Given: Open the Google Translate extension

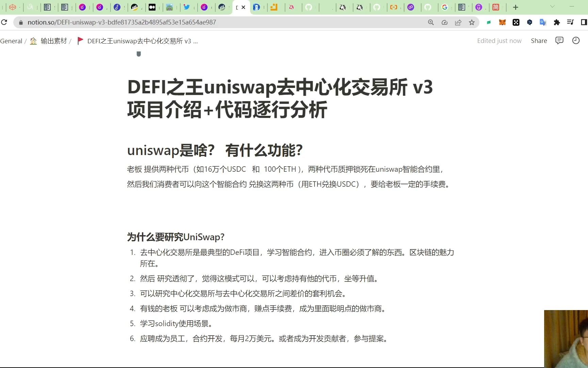Looking at the screenshot, I should (x=543, y=22).
